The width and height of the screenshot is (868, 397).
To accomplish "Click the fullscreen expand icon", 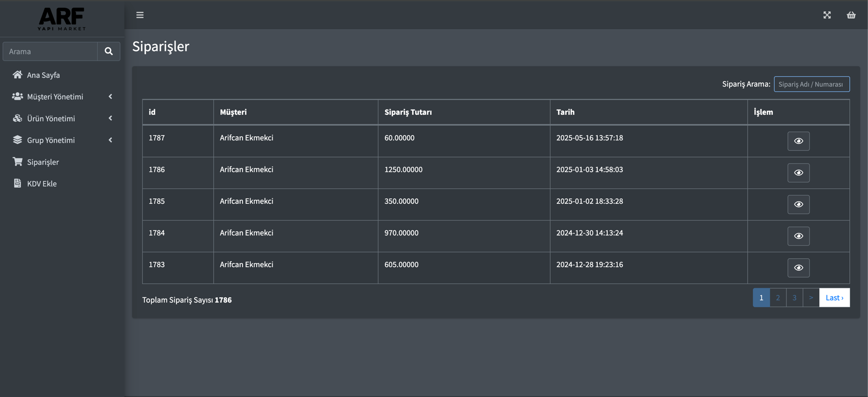I will tap(827, 15).
